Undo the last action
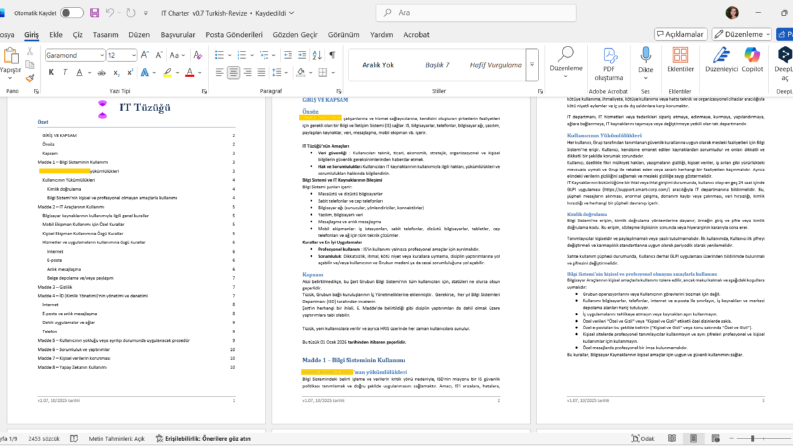793x446 pixels. click(x=110, y=13)
